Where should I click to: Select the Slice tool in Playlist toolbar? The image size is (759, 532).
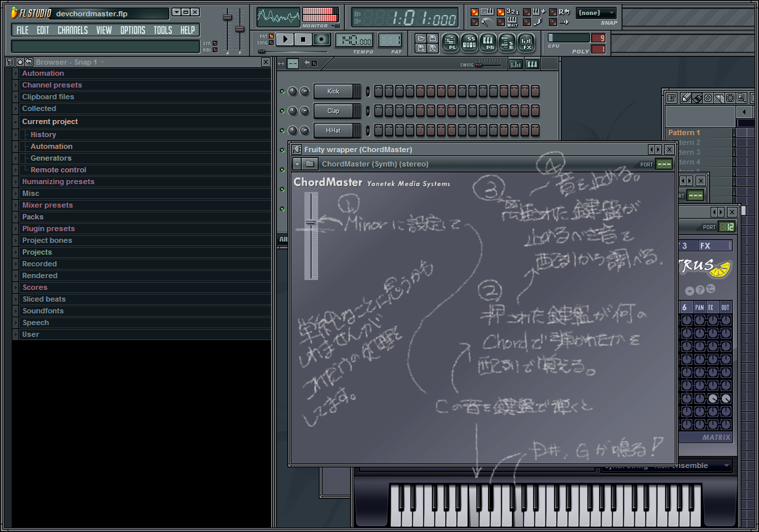[719, 98]
